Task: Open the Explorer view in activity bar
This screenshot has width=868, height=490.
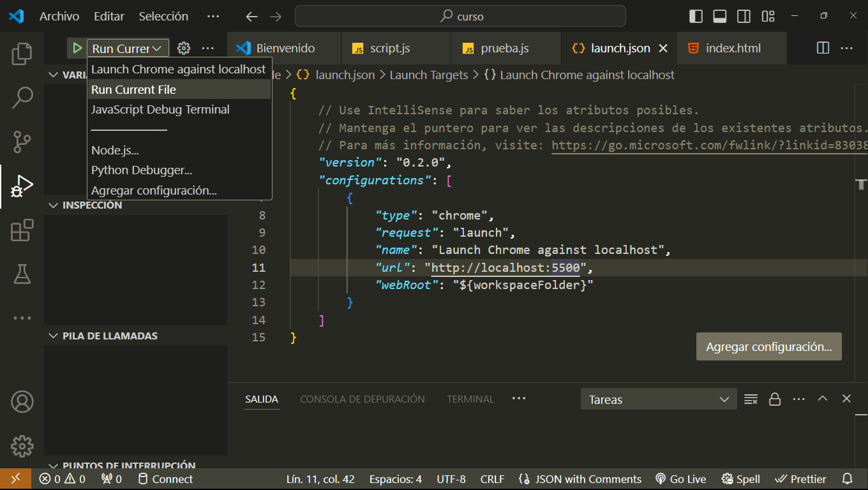Action: tap(22, 54)
